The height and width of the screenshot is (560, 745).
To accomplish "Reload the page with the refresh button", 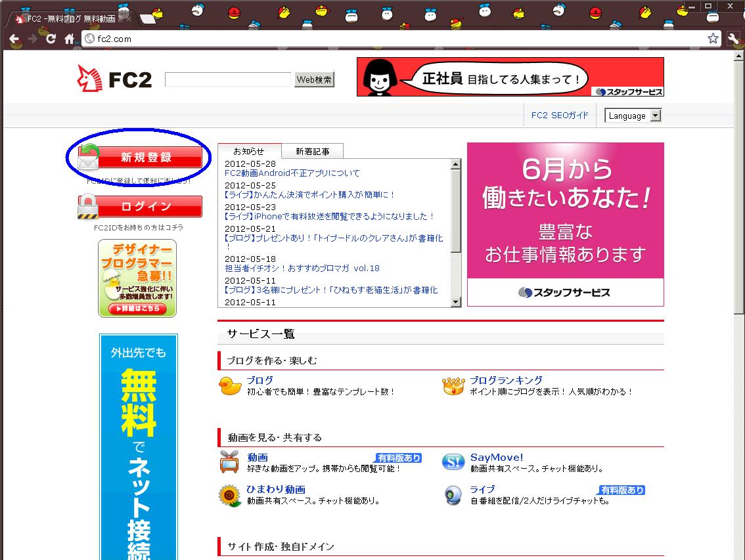I will pyautogui.click(x=51, y=39).
